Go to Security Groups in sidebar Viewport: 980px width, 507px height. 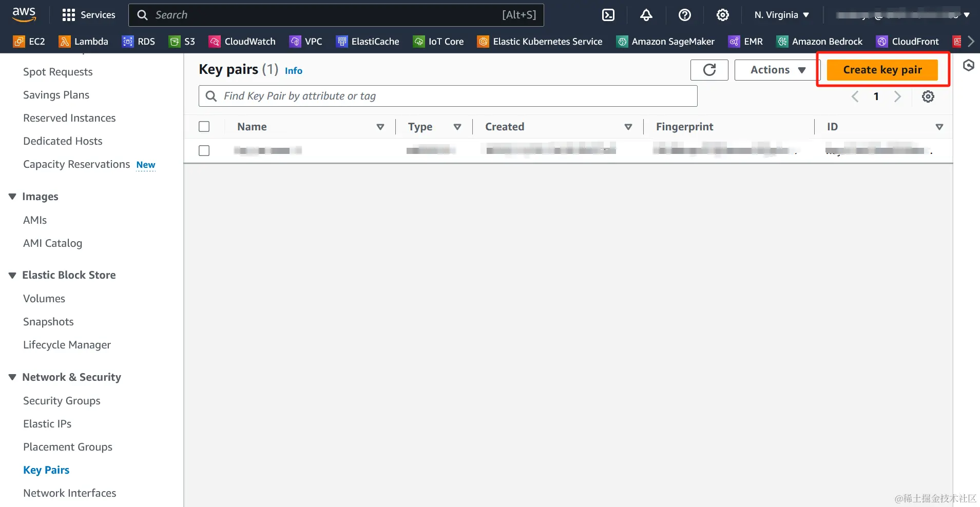(x=62, y=401)
